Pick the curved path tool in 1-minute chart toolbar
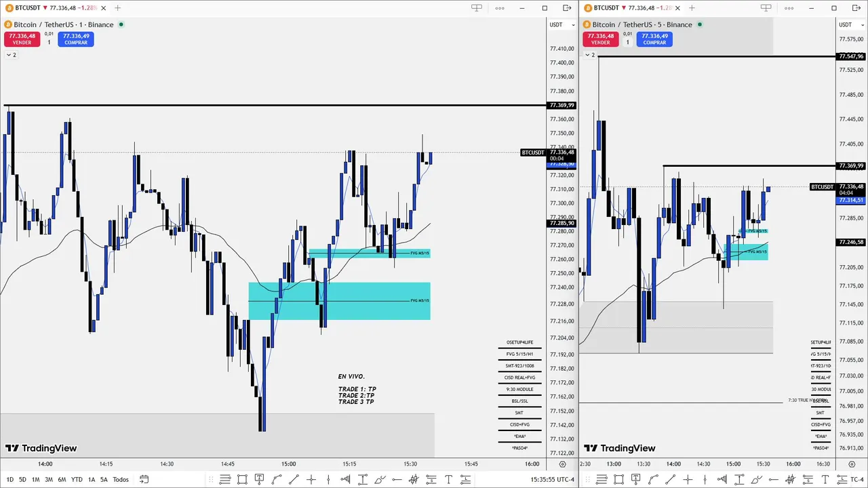This screenshot has height=488, width=868. [x=277, y=479]
